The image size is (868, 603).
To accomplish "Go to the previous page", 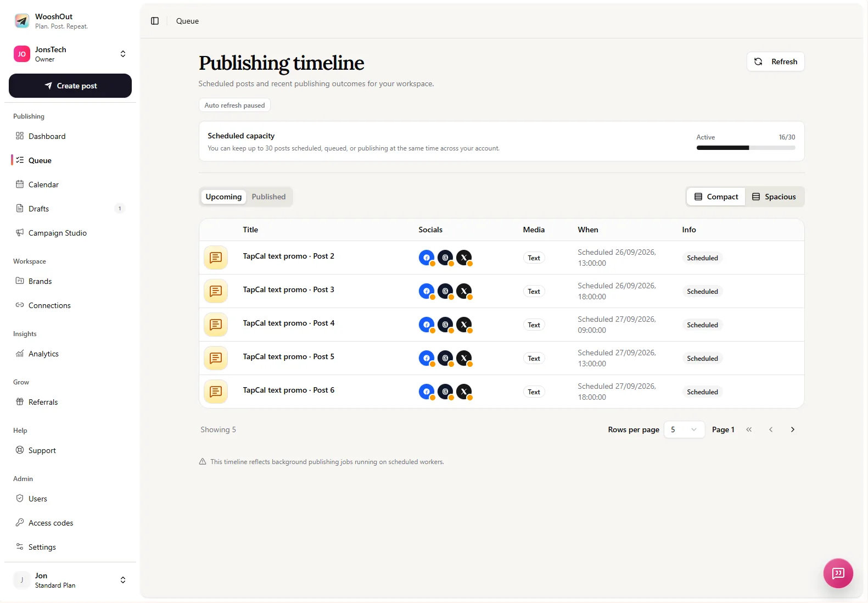I will pos(771,429).
